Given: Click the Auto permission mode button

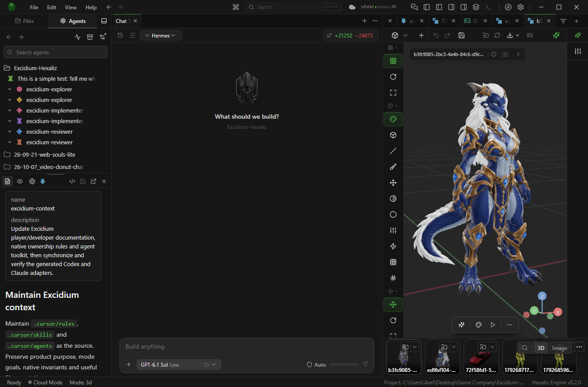Looking at the screenshot, I should (x=316, y=364).
